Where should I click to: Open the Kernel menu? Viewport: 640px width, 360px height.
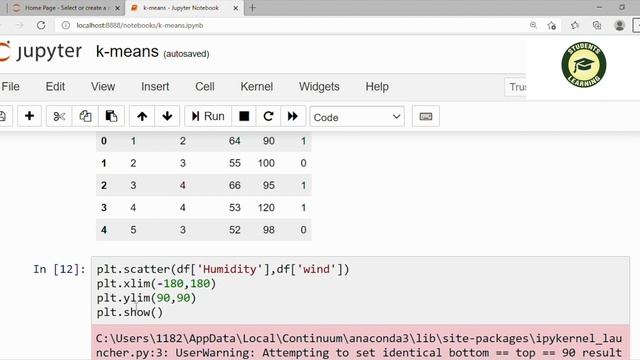tap(257, 87)
